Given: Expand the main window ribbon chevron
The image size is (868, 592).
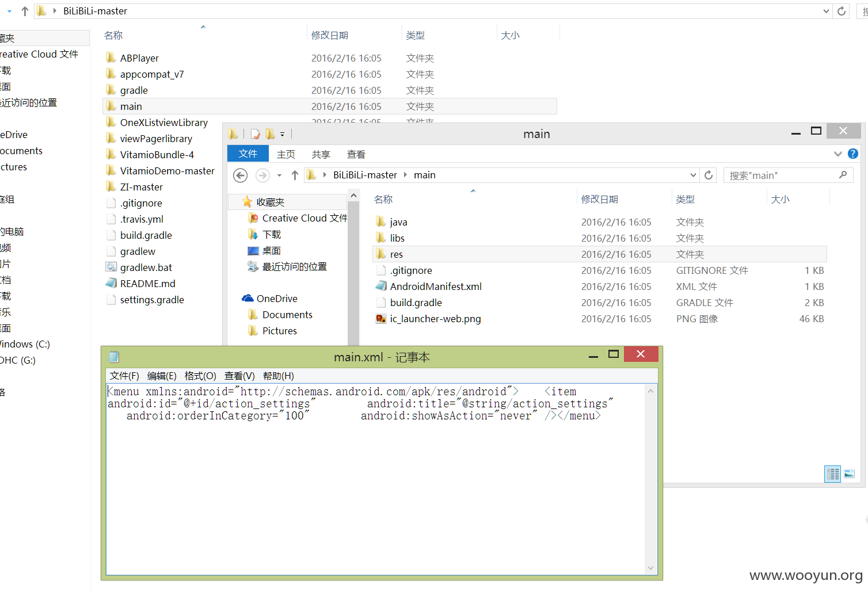Looking at the screenshot, I should pyautogui.click(x=837, y=154).
